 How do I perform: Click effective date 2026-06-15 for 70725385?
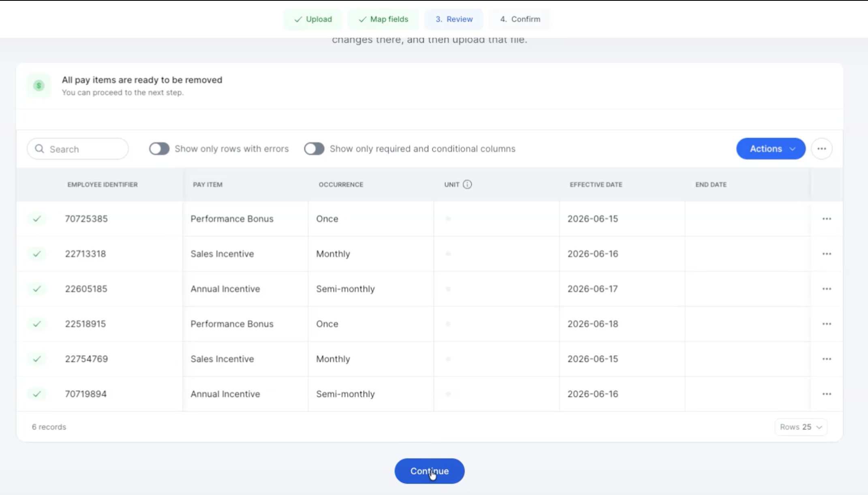point(592,219)
